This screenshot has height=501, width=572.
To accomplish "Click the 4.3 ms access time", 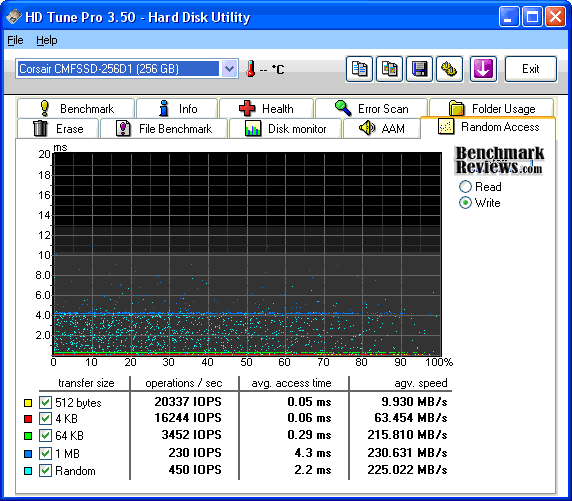I will (313, 452).
